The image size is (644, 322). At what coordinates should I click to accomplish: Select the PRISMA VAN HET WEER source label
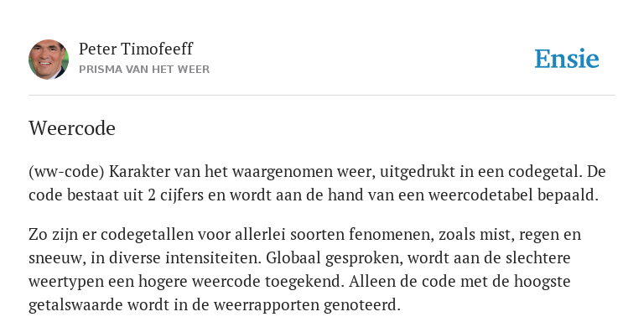pyautogui.click(x=144, y=70)
